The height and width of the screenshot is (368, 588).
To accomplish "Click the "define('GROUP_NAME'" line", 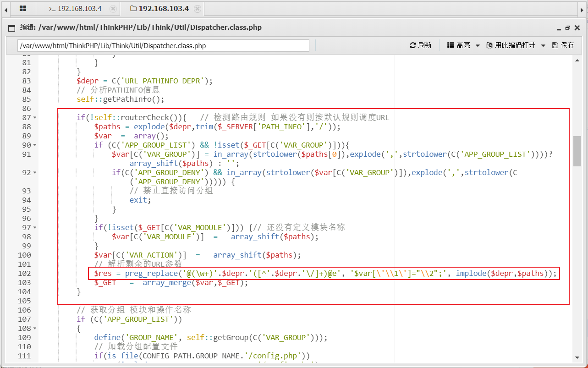I will 211,338.
